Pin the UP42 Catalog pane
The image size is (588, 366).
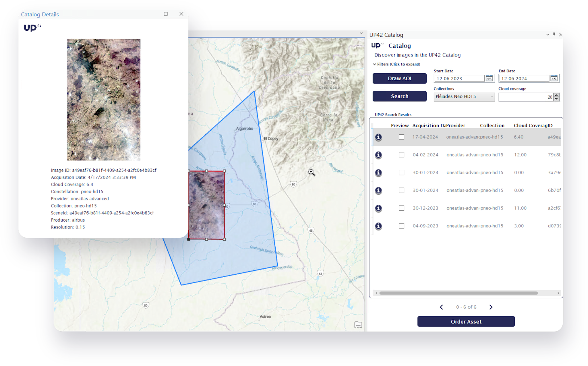point(554,34)
